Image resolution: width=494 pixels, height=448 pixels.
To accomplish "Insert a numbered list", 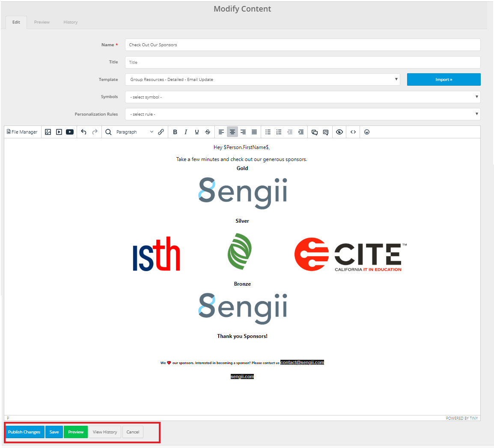I will tap(279, 132).
